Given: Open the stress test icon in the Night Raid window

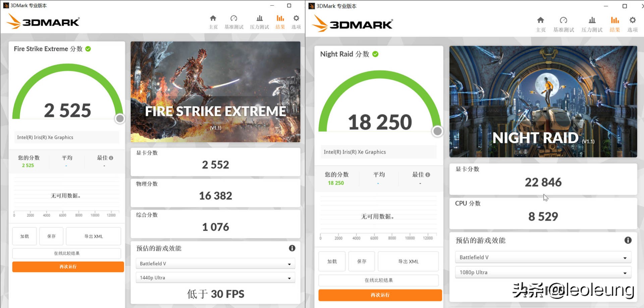Looking at the screenshot, I should 592,20.
